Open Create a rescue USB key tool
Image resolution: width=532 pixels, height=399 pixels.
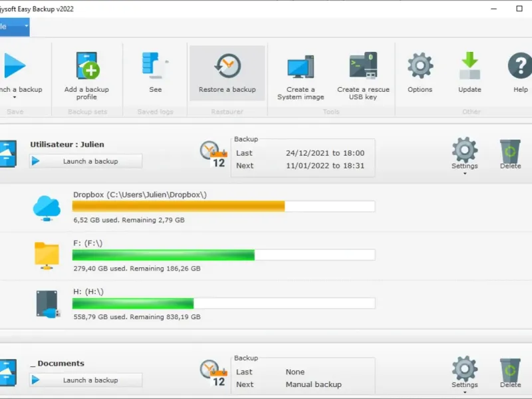(x=363, y=76)
